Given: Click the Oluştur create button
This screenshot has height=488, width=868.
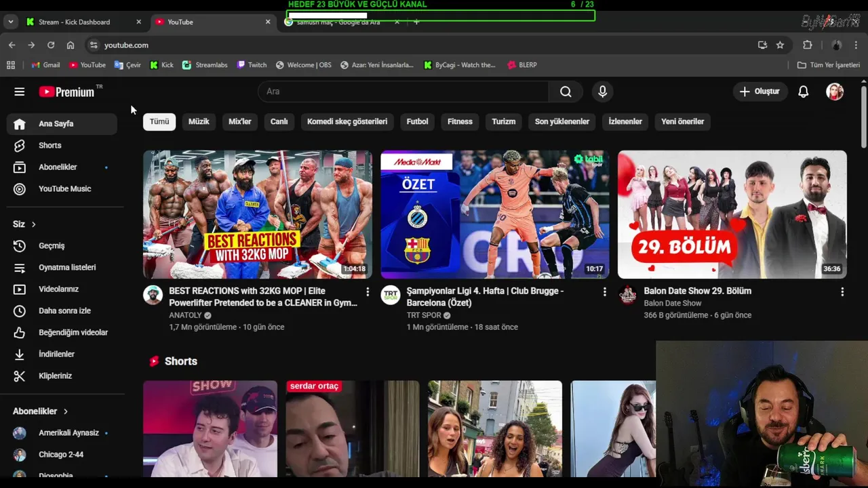Looking at the screenshot, I should pyautogui.click(x=760, y=91).
